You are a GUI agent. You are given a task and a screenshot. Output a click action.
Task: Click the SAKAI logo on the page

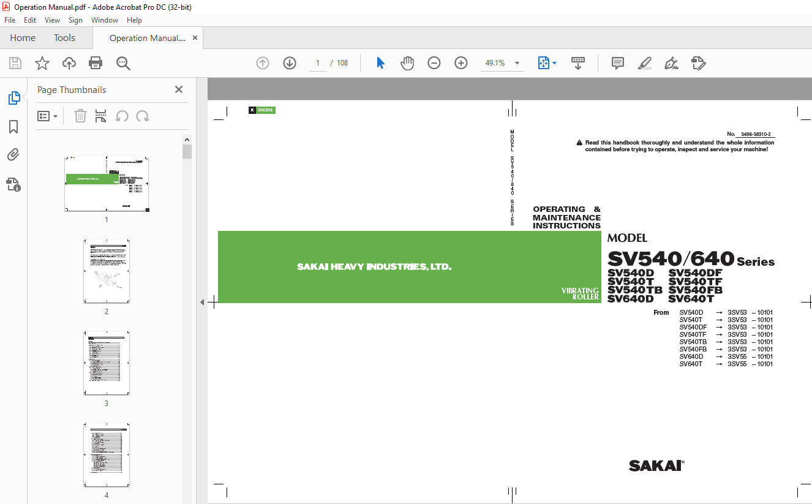[x=656, y=466]
